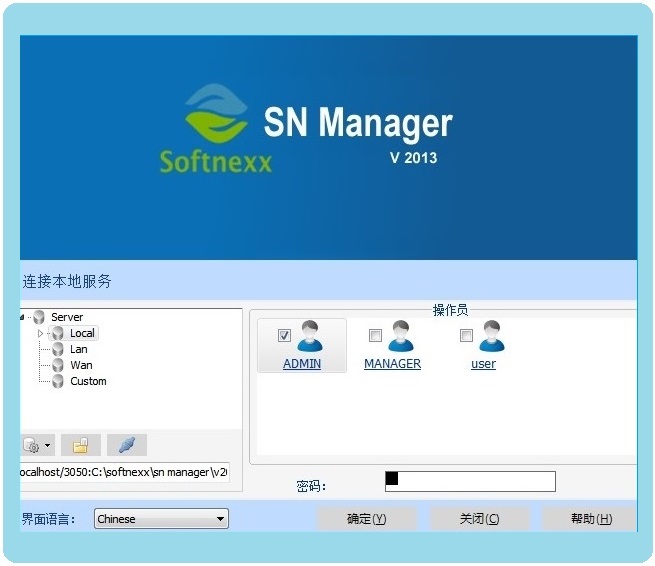Click the 界面语言 label
This screenshot has height=566, width=655.
tap(48, 519)
